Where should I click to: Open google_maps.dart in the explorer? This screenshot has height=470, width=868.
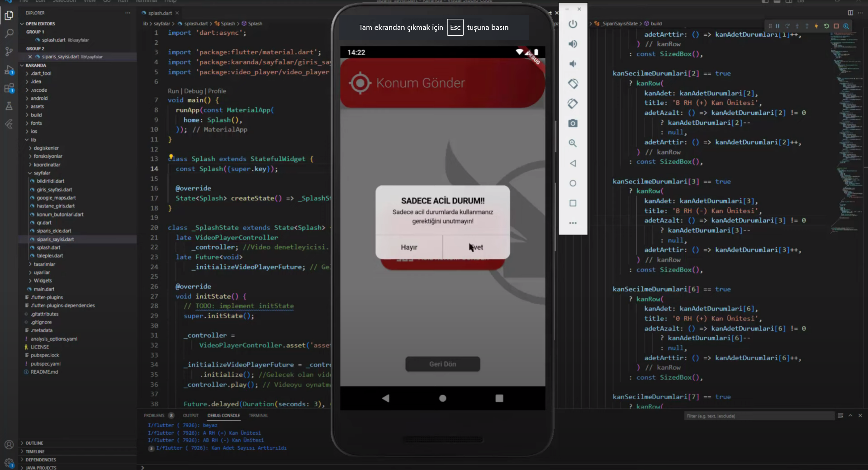pos(56,197)
